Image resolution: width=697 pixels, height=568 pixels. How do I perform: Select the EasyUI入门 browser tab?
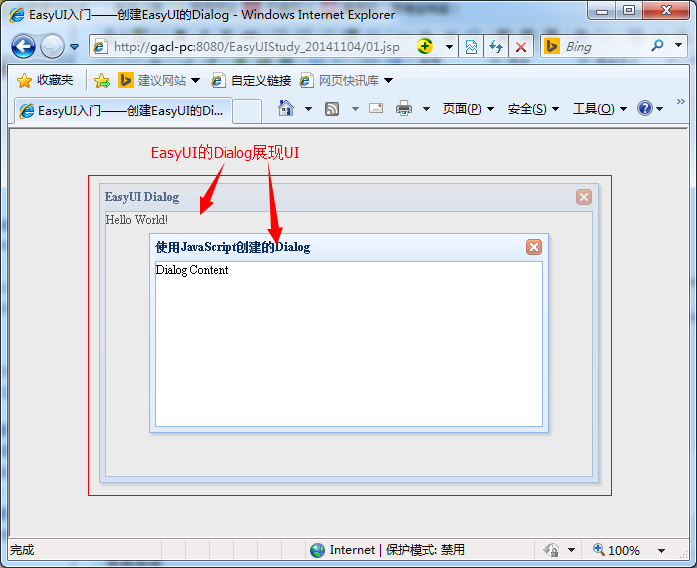tap(121, 111)
